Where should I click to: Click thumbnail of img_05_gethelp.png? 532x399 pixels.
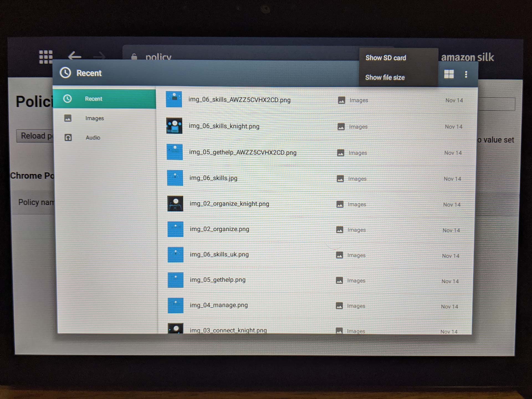tap(175, 280)
